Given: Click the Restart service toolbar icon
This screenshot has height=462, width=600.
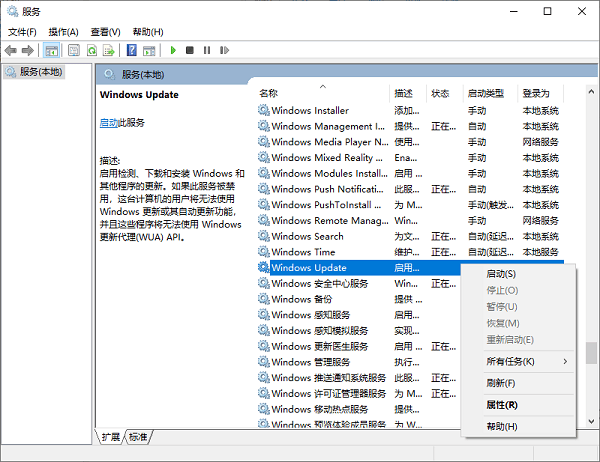Looking at the screenshot, I should (224, 50).
